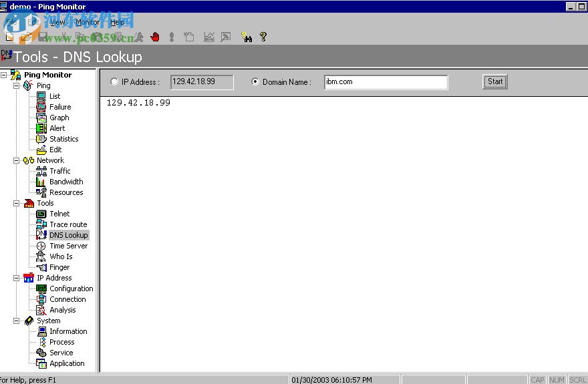Click the Traffic network icon in tree
588x384 pixels.
pyautogui.click(x=41, y=171)
